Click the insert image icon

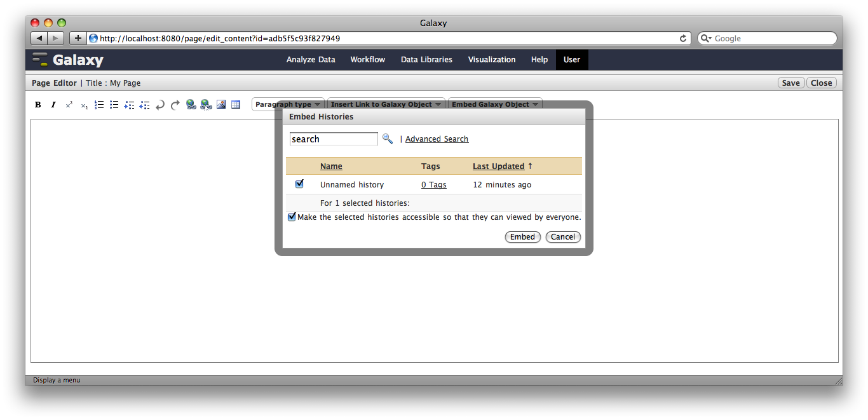(221, 105)
